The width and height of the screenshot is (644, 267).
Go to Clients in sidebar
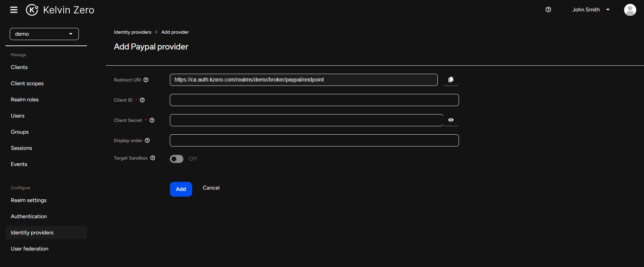tap(19, 67)
